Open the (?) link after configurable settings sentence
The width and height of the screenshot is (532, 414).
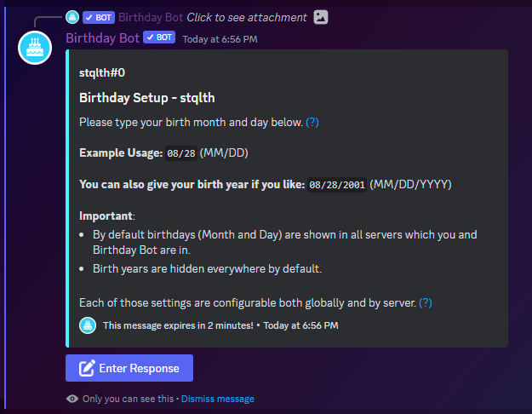426,302
